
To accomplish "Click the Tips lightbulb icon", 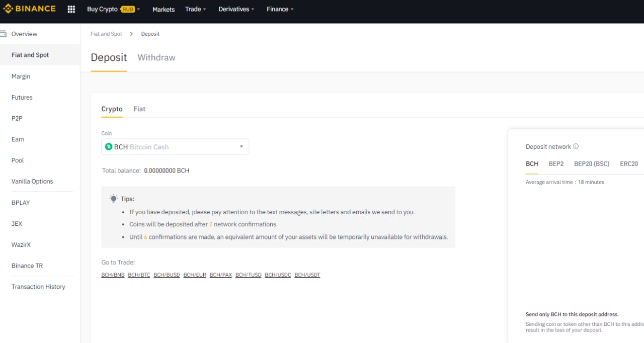I will 114,199.
